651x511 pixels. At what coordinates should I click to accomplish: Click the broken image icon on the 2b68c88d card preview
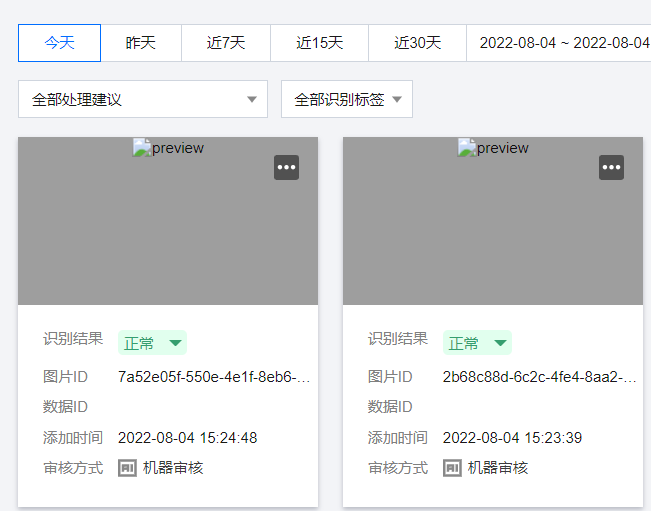pyautogui.click(x=467, y=148)
